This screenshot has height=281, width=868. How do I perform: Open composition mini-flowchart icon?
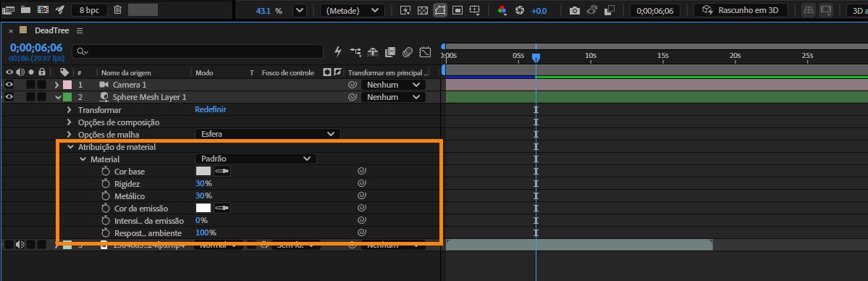tap(355, 52)
